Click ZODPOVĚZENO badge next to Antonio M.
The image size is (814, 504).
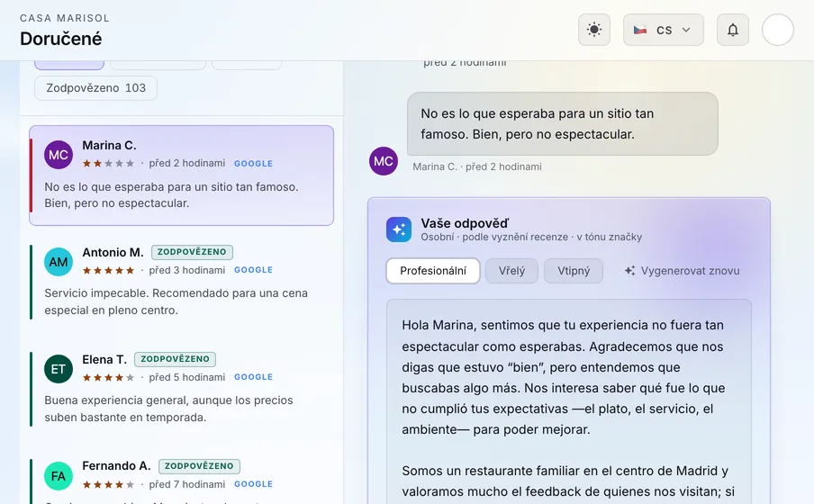[192, 252]
